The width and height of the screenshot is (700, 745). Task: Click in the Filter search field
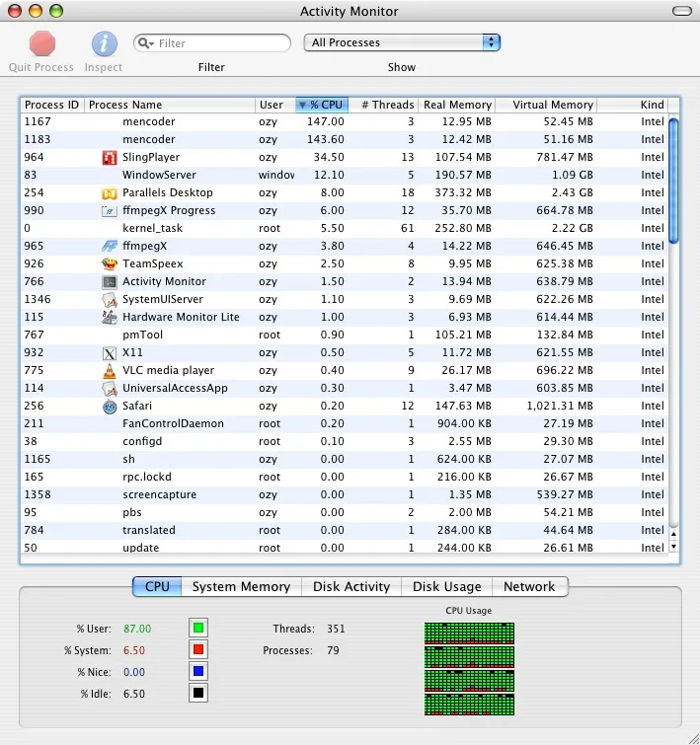coord(221,43)
